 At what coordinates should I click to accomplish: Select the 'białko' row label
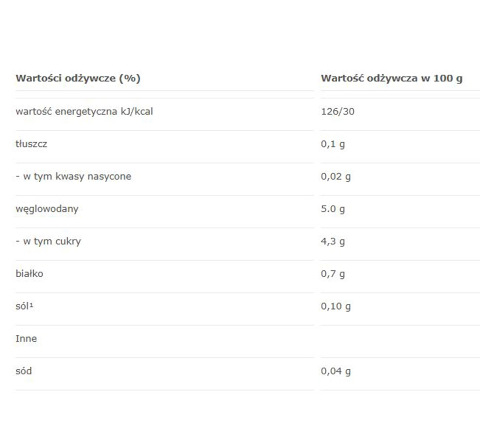[29, 274]
